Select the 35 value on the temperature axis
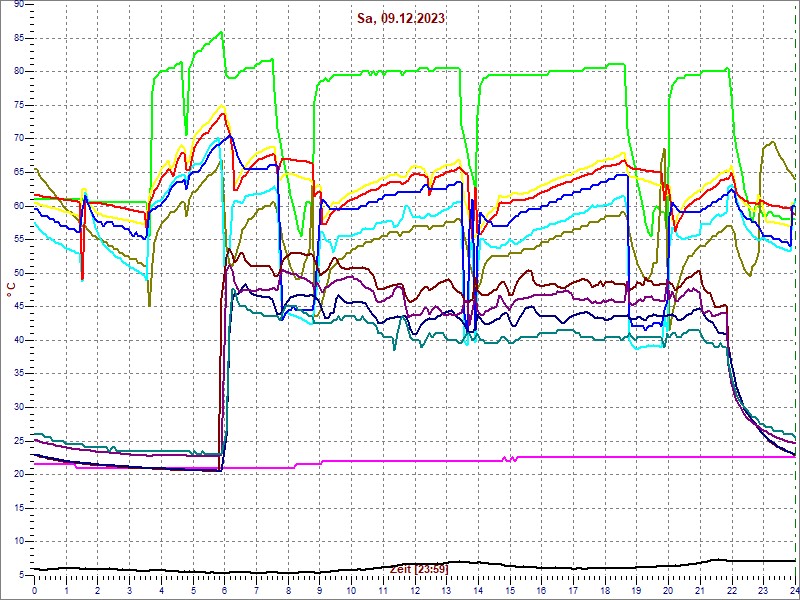The width and height of the screenshot is (800, 600). click(x=20, y=374)
